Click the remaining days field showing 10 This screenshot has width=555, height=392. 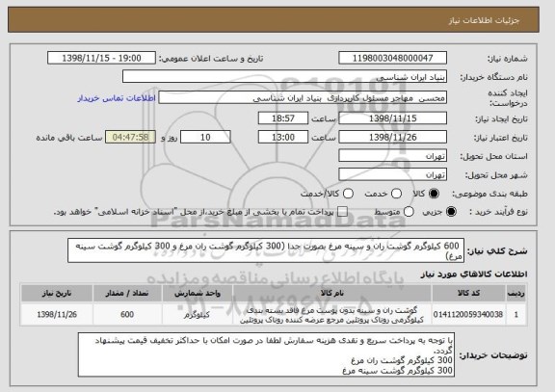coord(205,137)
